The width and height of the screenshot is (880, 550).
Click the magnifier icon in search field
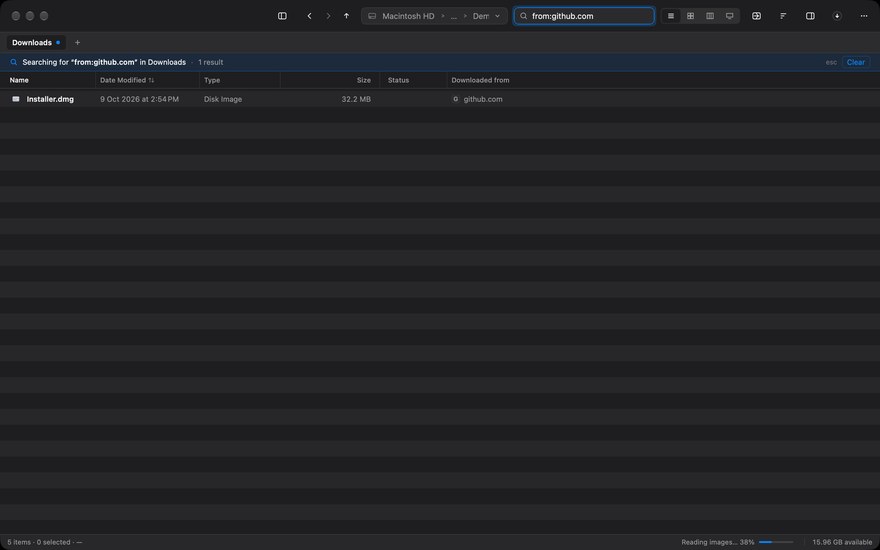[x=524, y=16]
